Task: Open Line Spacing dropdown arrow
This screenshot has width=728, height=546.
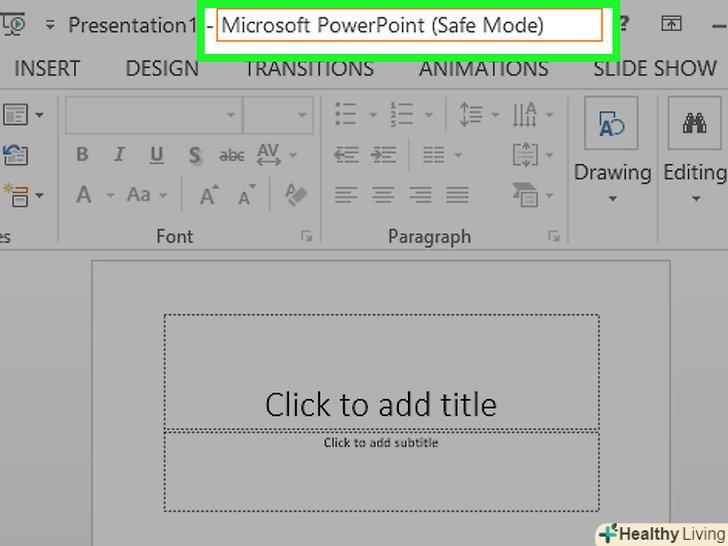Action: tap(495, 114)
